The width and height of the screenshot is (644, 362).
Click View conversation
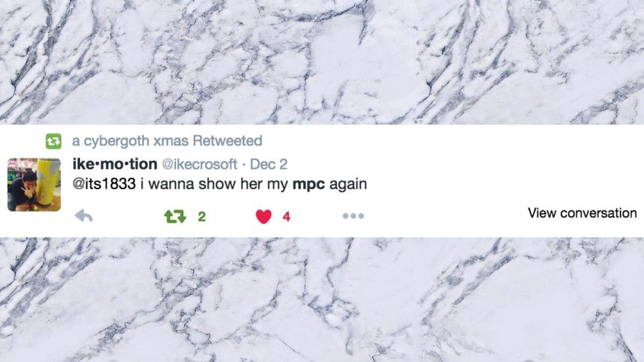[582, 213]
